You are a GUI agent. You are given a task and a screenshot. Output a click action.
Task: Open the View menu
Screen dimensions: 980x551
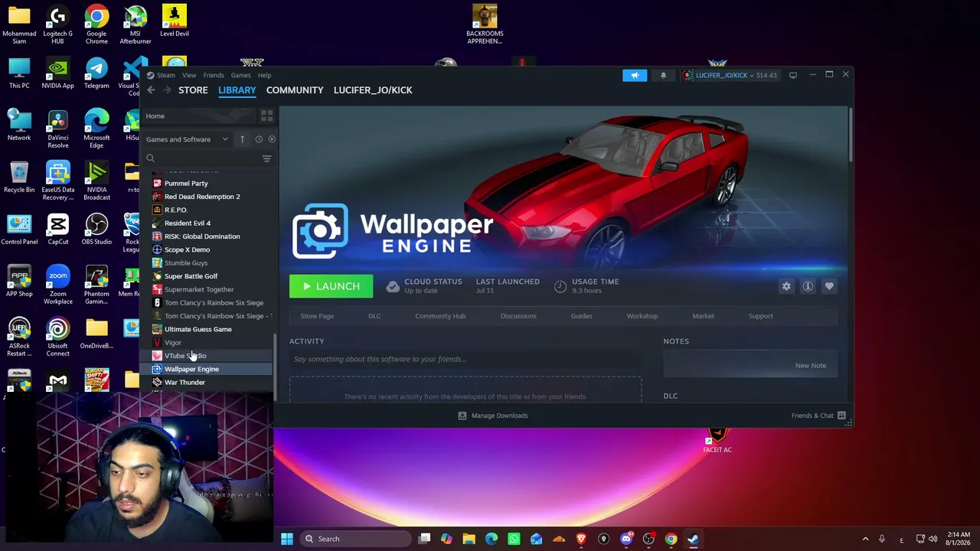189,75
